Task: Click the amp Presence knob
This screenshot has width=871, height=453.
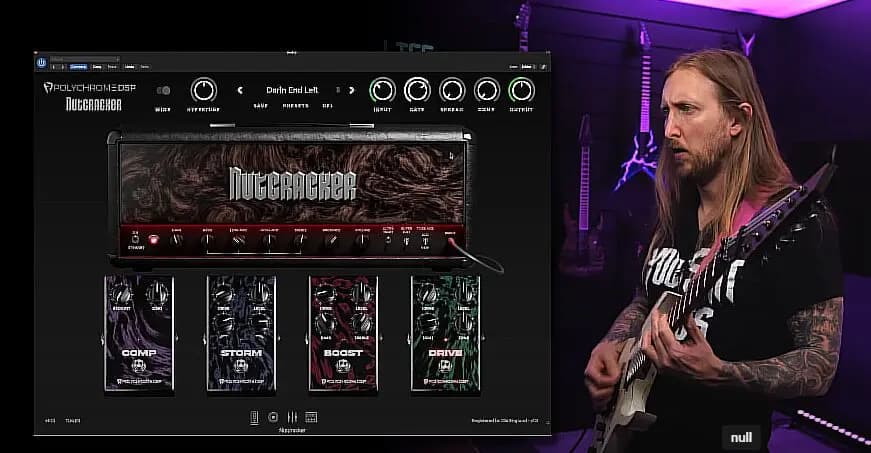Action: pos(331,241)
